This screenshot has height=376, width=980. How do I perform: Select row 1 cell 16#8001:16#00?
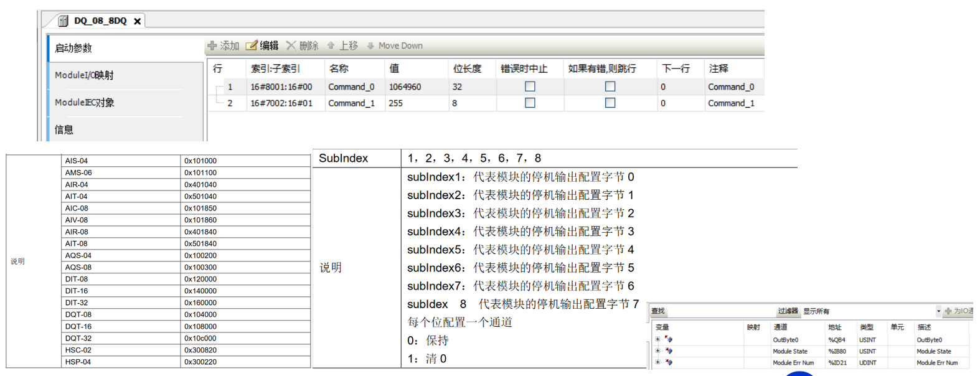(285, 87)
